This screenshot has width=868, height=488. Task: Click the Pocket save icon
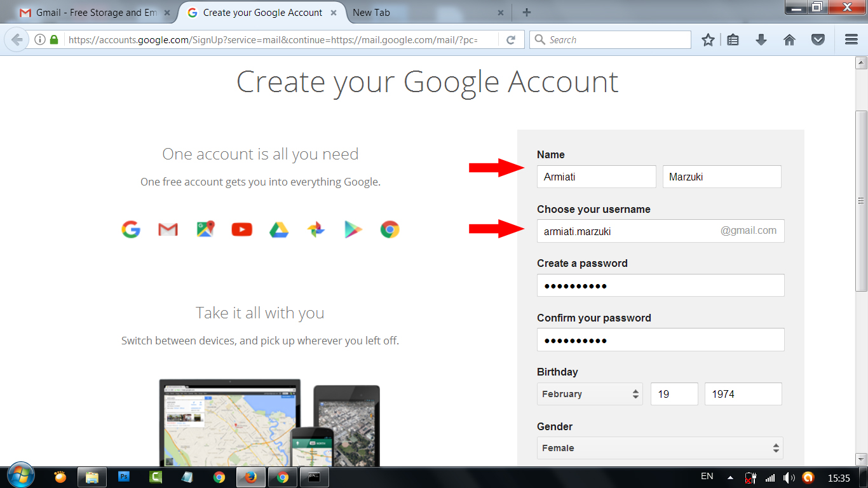[x=818, y=39]
